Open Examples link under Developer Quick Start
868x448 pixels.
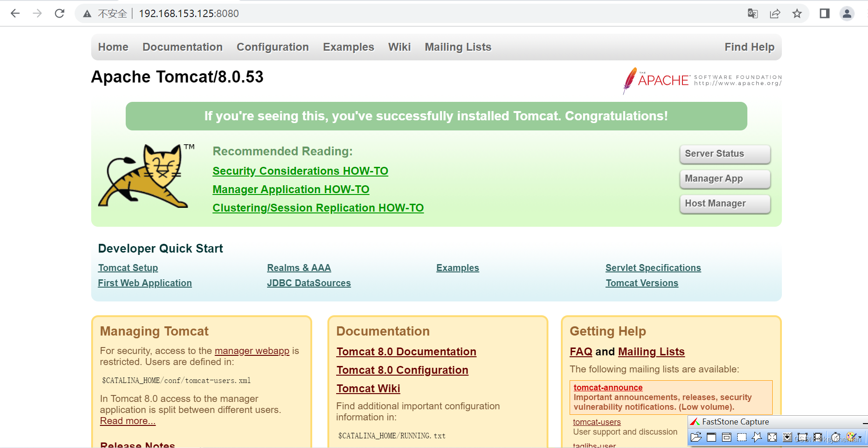(x=458, y=268)
